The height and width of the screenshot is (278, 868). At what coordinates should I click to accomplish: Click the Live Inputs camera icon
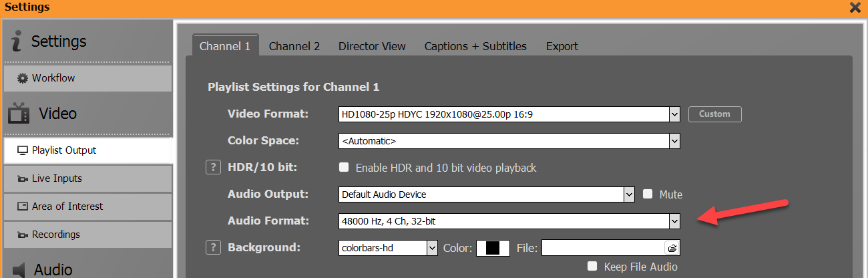pyautogui.click(x=22, y=179)
